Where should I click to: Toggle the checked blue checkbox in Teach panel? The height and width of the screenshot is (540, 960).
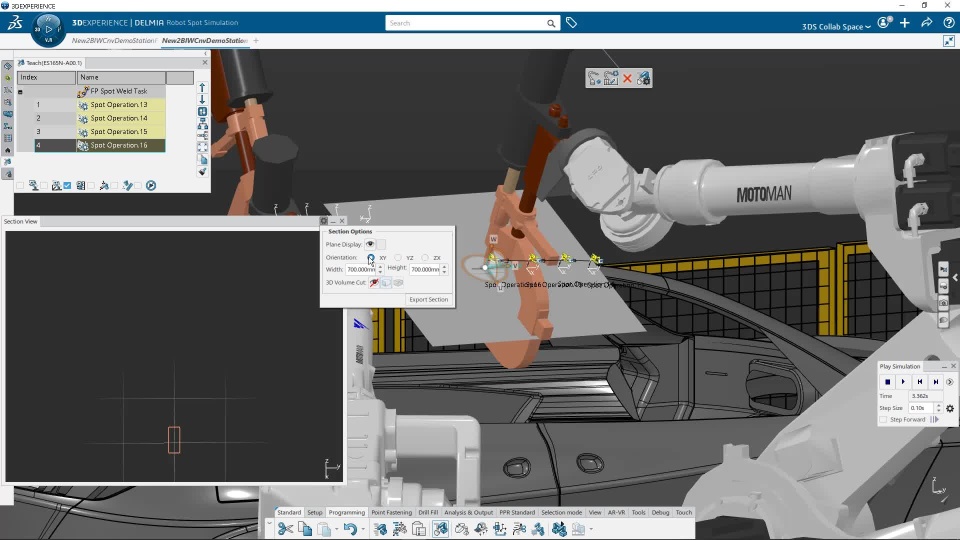[x=67, y=186]
